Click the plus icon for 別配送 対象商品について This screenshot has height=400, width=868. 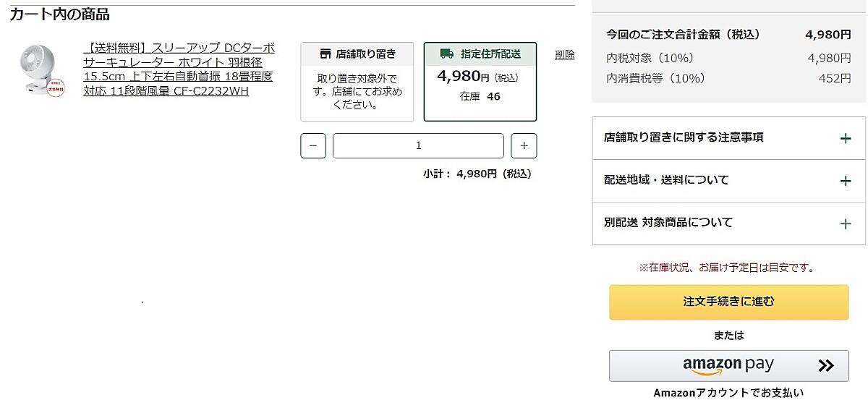click(x=845, y=224)
